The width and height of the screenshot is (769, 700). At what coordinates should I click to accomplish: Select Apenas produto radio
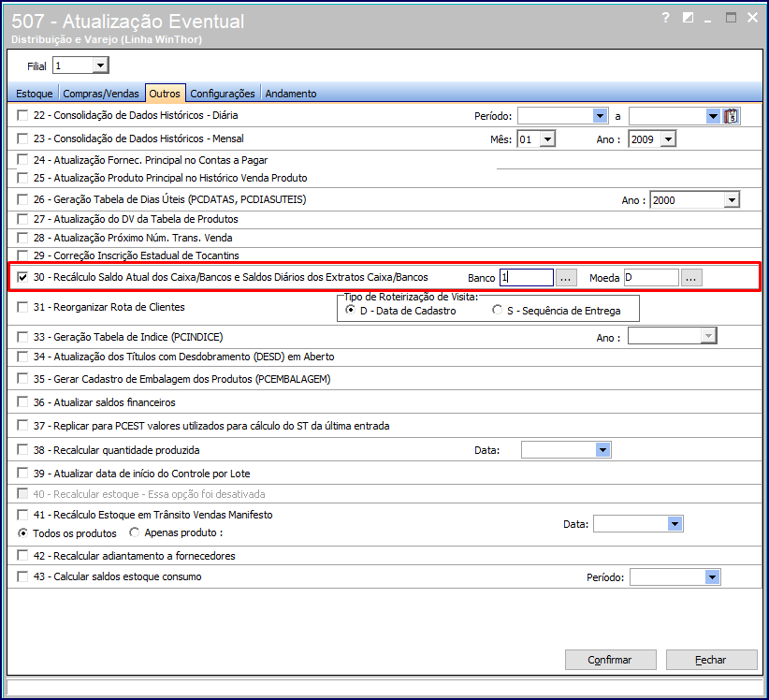pos(135,532)
